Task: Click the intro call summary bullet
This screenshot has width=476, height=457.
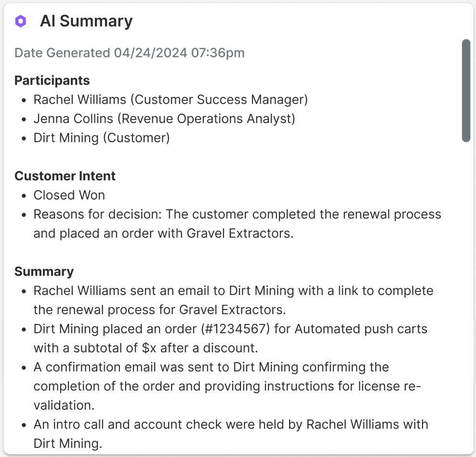Action: pos(230,434)
